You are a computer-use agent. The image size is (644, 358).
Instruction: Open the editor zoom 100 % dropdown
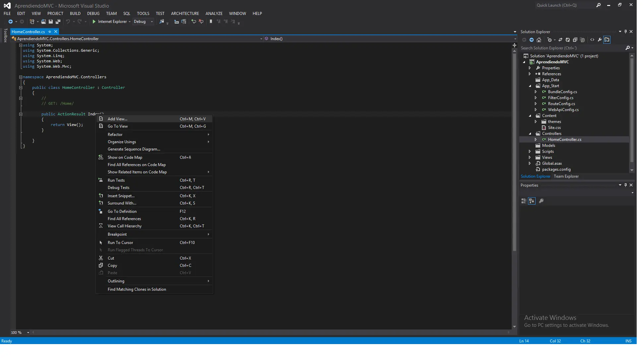point(28,332)
